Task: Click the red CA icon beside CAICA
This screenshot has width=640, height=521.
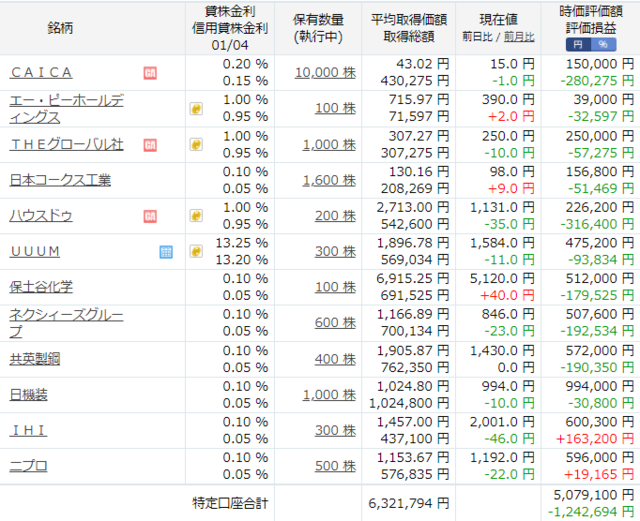Action: 150,73
